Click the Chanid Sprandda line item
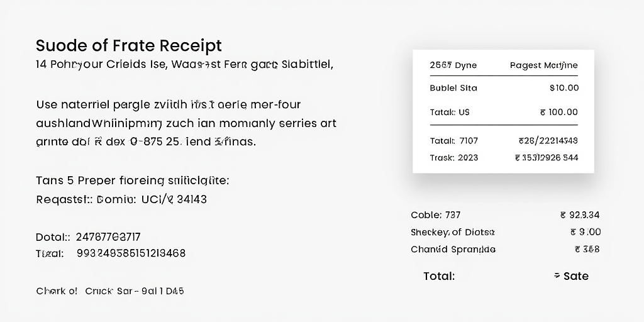 pos(453,250)
